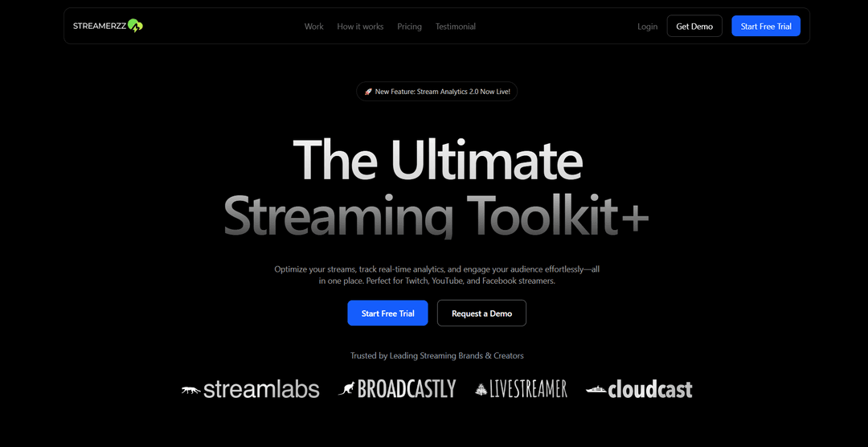Viewport: 868px width, 447px height.
Task: Go to How it works section
Action: 360,27
